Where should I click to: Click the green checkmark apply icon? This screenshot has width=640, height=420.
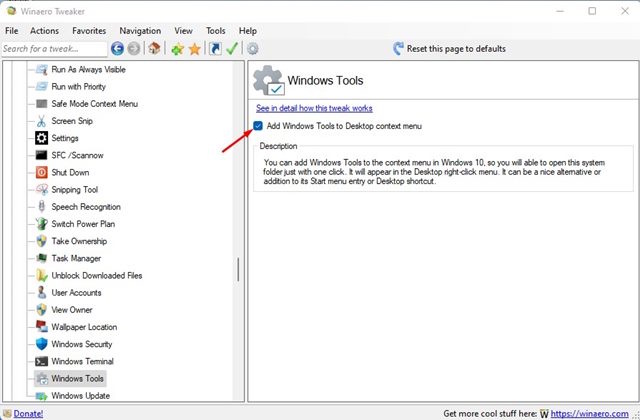click(232, 49)
